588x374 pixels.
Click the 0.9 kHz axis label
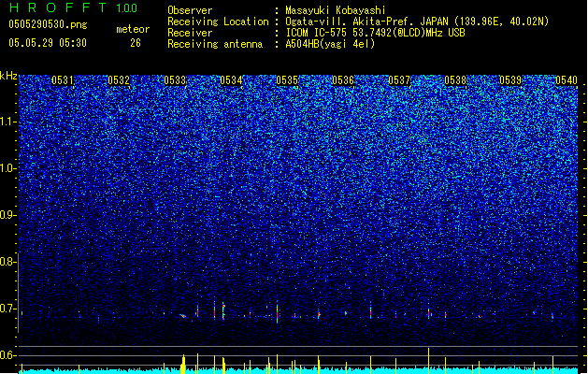click(8, 215)
